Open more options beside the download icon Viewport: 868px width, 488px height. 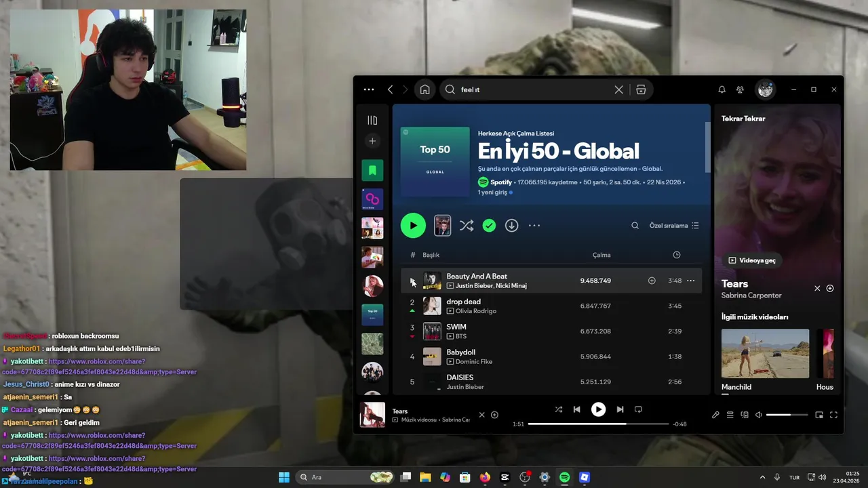point(534,226)
